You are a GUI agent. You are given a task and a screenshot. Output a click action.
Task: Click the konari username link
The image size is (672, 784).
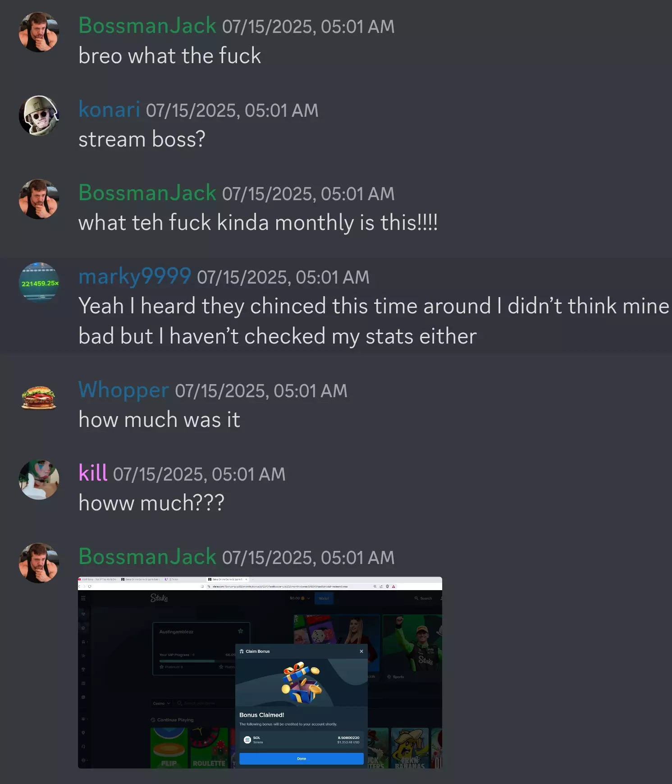(x=110, y=110)
